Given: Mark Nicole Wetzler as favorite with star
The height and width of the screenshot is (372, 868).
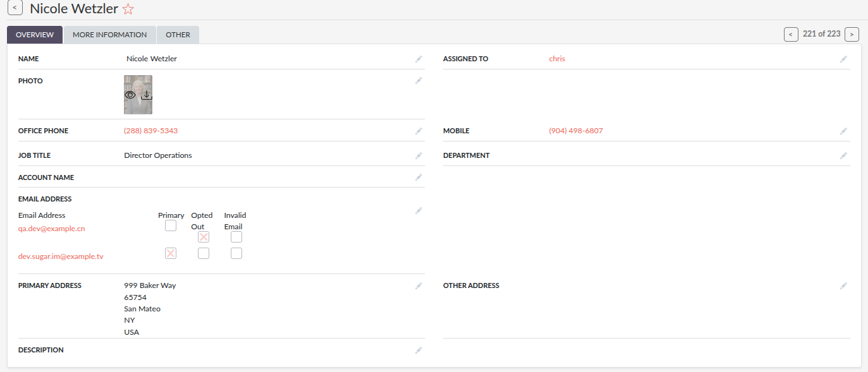Looking at the screenshot, I should [x=128, y=9].
